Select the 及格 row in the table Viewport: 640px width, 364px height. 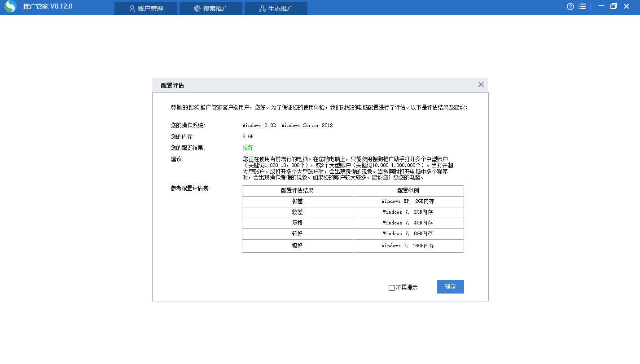297,223
